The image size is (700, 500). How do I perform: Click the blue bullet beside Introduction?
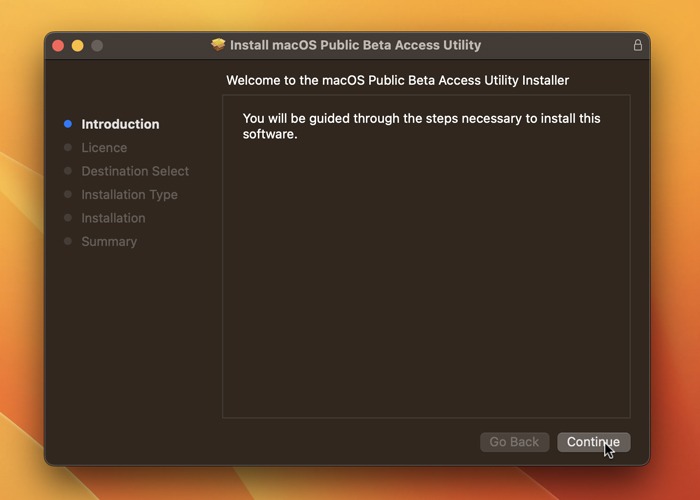68,124
